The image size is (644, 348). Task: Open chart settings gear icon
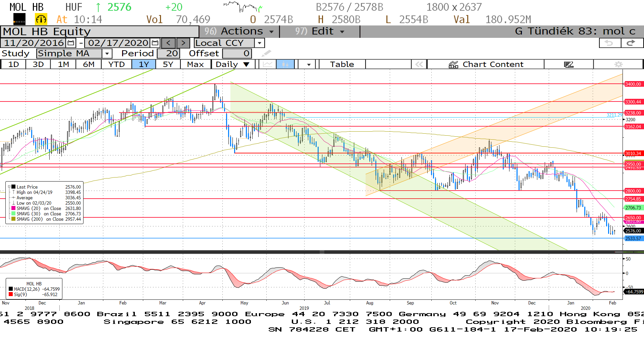[618, 64]
